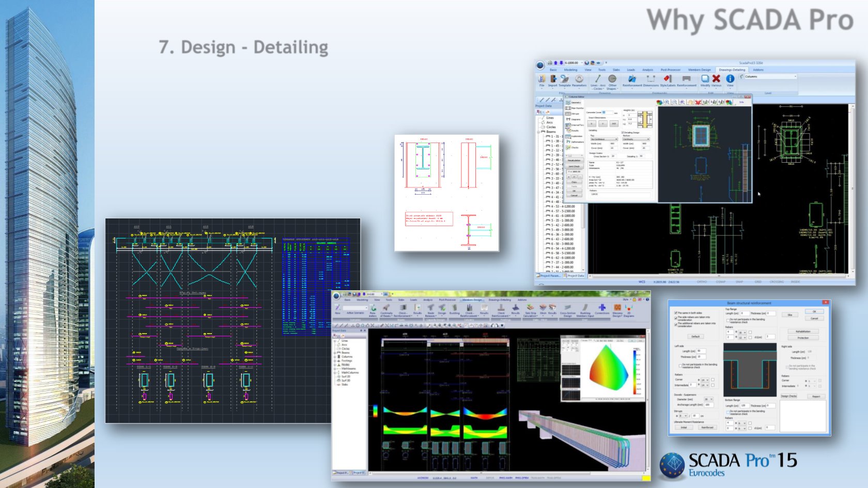The image size is (868, 488).
Task: Check Left side 'Do not participate in bending' box
Action: click(x=680, y=366)
